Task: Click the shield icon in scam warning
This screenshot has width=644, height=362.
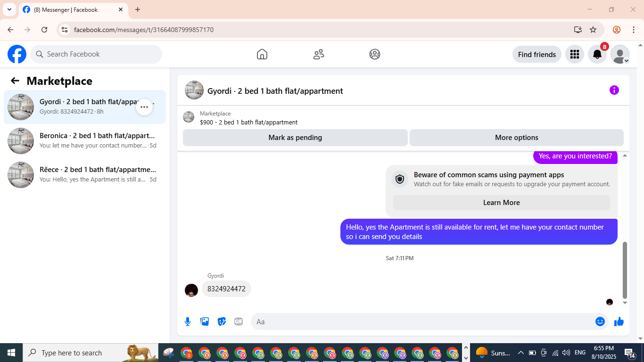Action: click(400, 179)
